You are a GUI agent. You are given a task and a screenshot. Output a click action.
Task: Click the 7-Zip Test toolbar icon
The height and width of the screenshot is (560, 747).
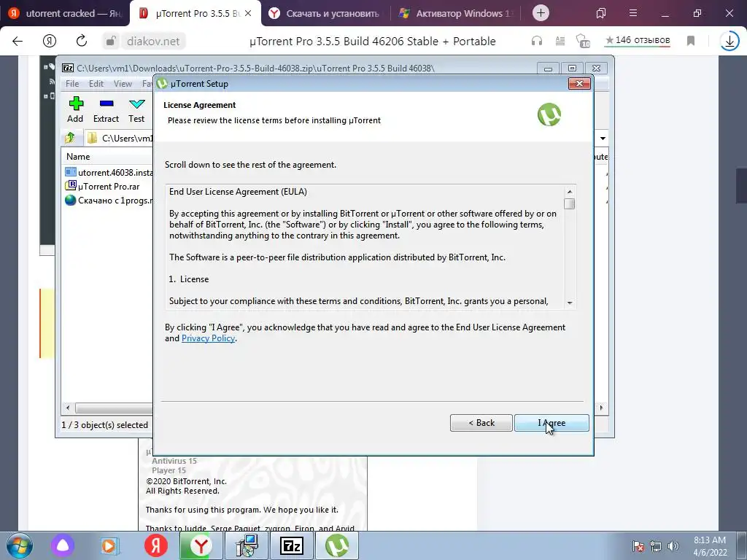pyautogui.click(x=136, y=110)
